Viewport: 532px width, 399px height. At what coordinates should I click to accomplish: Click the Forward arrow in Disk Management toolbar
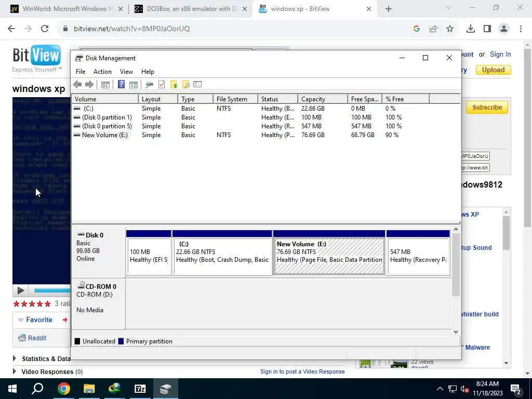pos(89,85)
